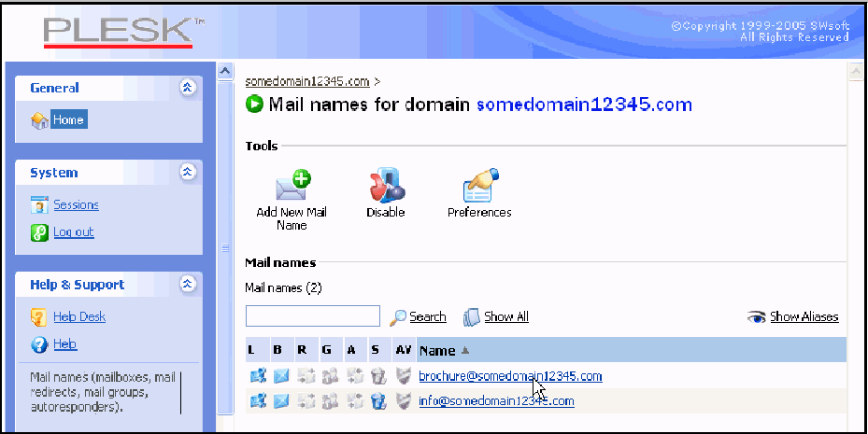This screenshot has height=434, width=868.
Task: Click the somedomain12345.com breadcrumb link
Action: tap(307, 81)
